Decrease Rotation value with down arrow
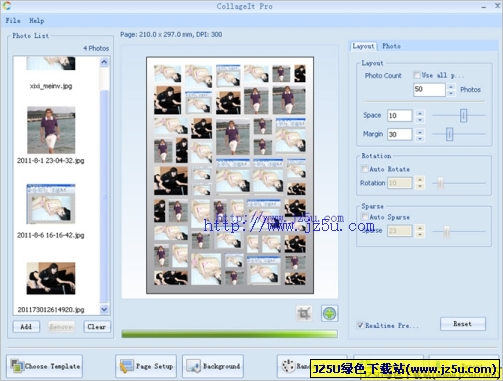This screenshot has height=381, width=503. [420, 186]
